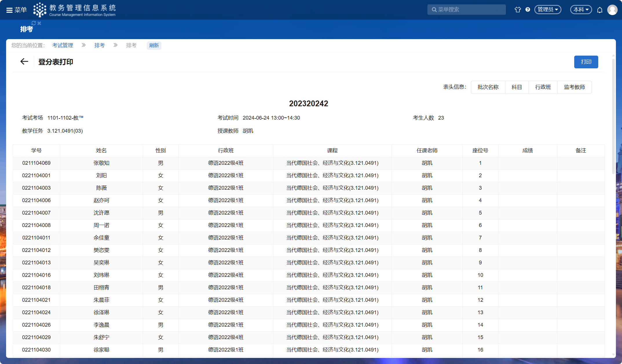Go back using the left arrow icon
The image size is (622, 364).
[x=24, y=61]
